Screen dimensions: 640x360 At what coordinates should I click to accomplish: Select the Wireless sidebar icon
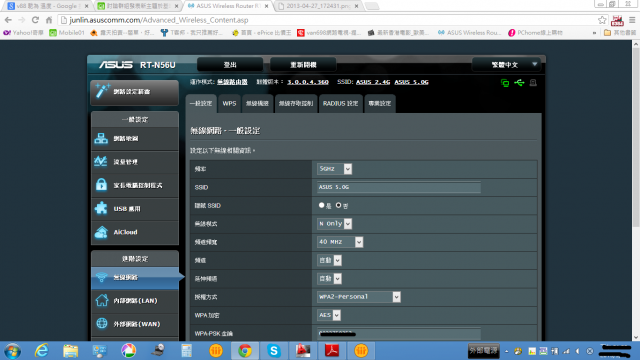[102, 277]
